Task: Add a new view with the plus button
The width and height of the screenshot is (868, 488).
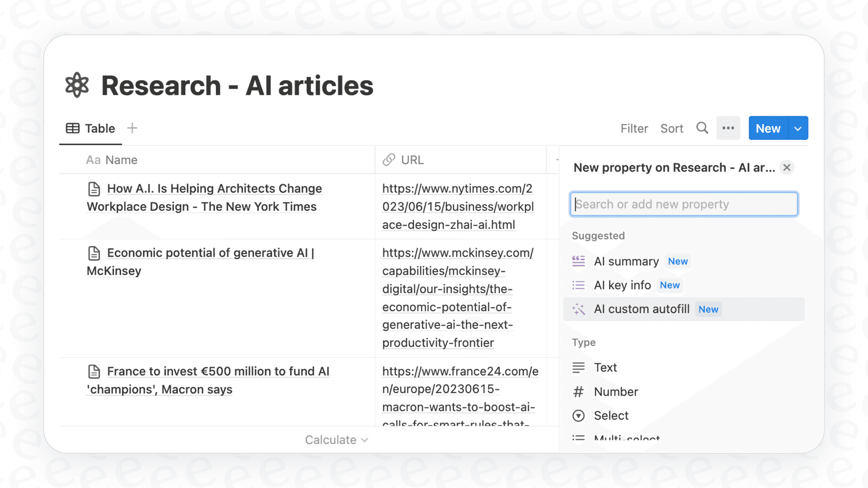Action: tap(132, 128)
